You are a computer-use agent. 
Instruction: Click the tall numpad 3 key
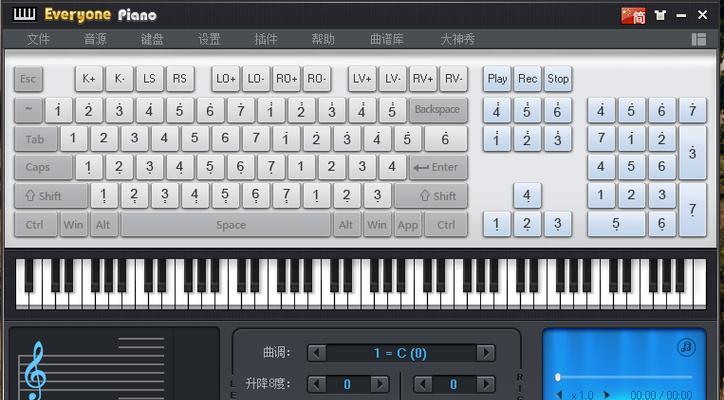coord(692,153)
